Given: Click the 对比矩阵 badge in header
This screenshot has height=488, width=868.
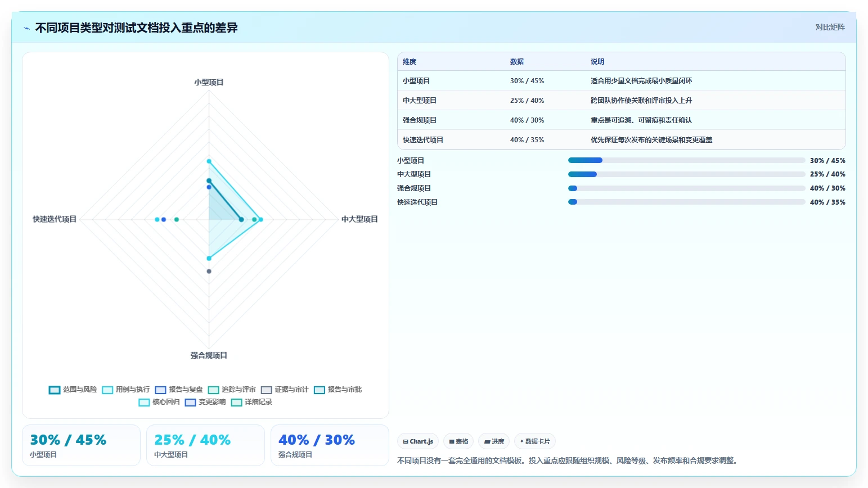Looking at the screenshot, I should pos(830,27).
